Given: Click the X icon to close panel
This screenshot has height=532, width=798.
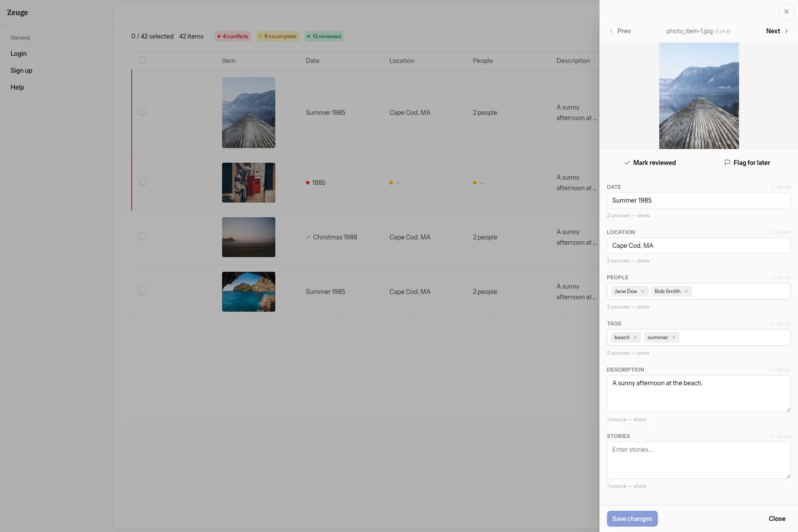Looking at the screenshot, I should (786, 12).
